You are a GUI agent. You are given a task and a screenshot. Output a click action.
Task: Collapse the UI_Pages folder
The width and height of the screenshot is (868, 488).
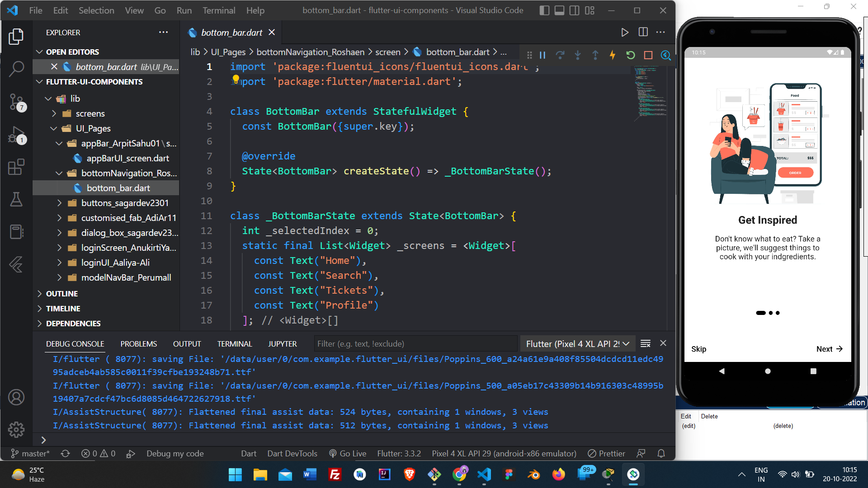click(54, 128)
